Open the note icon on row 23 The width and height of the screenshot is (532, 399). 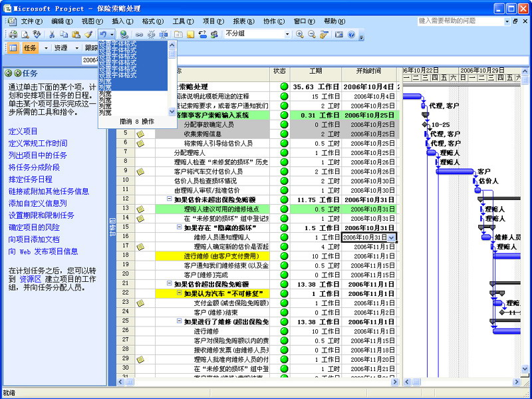point(140,303)
